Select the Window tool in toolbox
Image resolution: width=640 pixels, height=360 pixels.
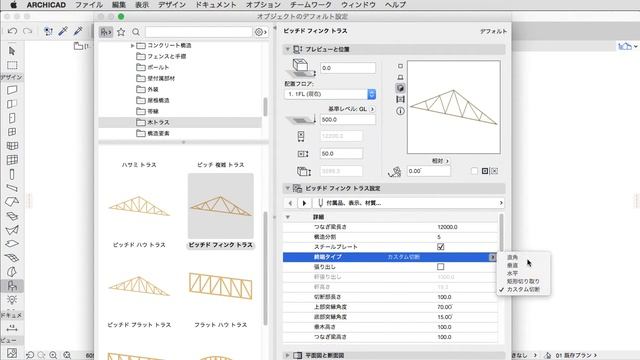(12, 132)
